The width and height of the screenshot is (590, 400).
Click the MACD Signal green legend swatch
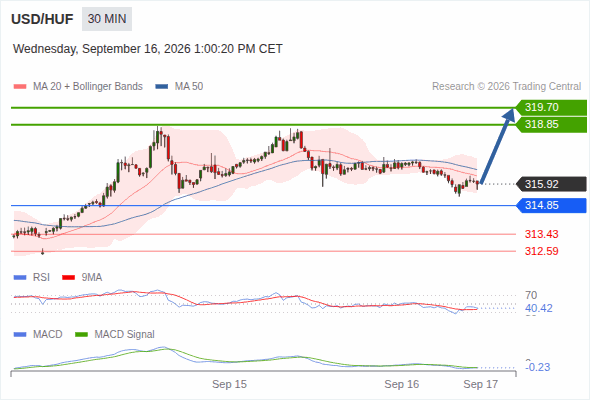tap(81, 335)
